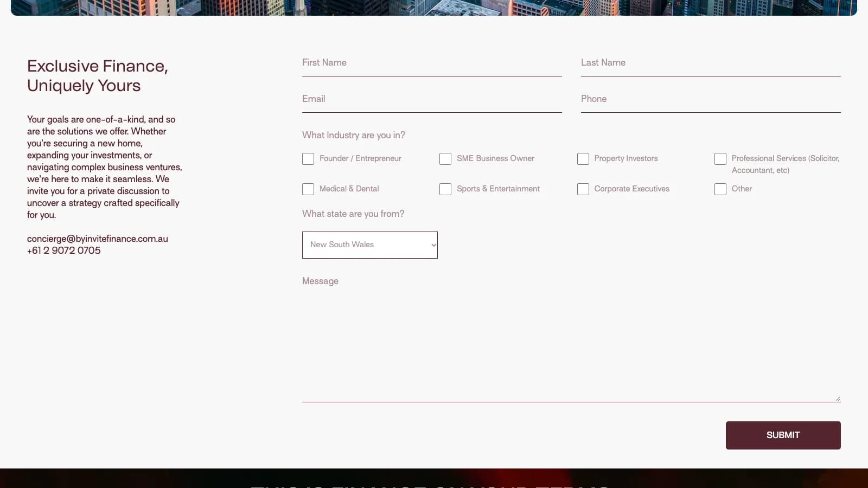868x488 pixels.
Task: Tick the Medical & Dental checkbox
Action: click(x=308, y=189)
